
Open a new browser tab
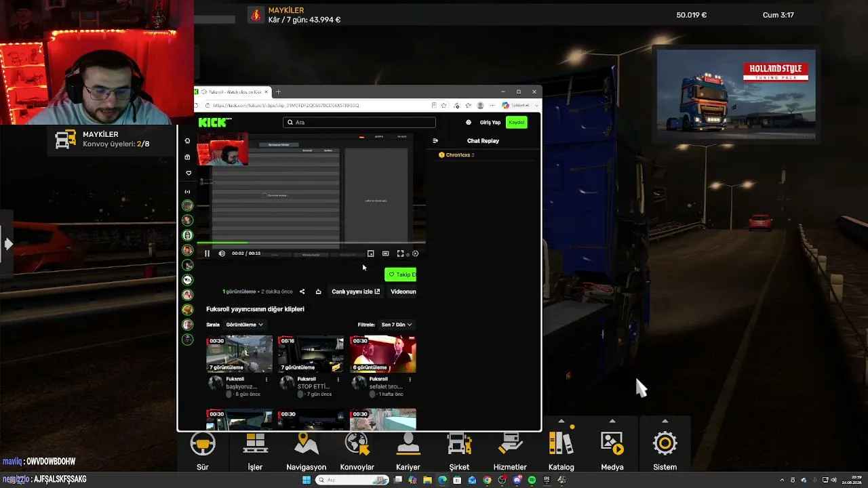click(278, 91)
